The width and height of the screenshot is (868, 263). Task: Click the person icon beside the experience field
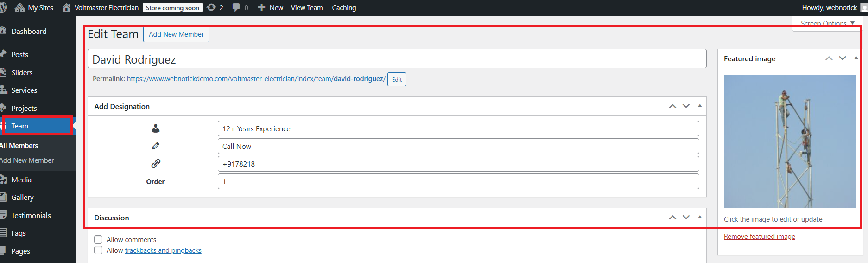pos(156,128)
